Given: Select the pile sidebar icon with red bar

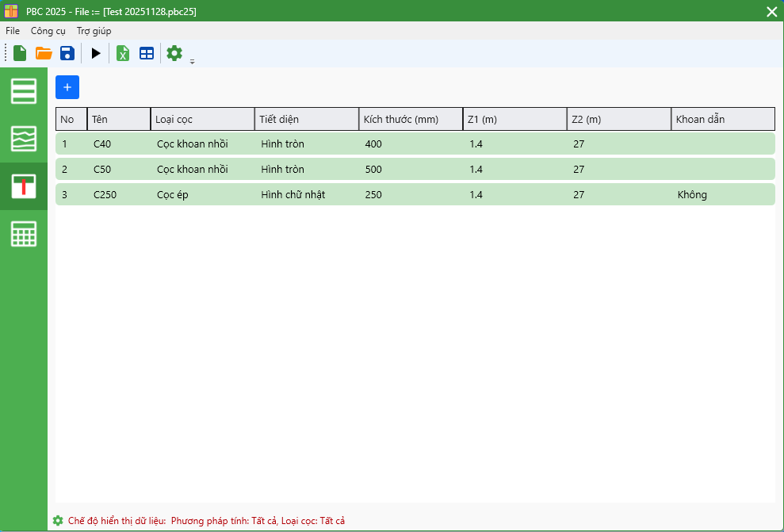Looking at the screenshot, I should [24, 186].
